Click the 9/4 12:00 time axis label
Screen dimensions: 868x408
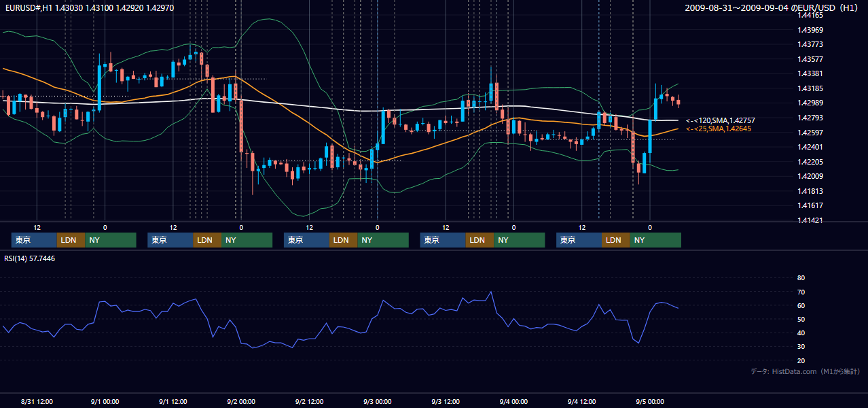click(581, 402)
